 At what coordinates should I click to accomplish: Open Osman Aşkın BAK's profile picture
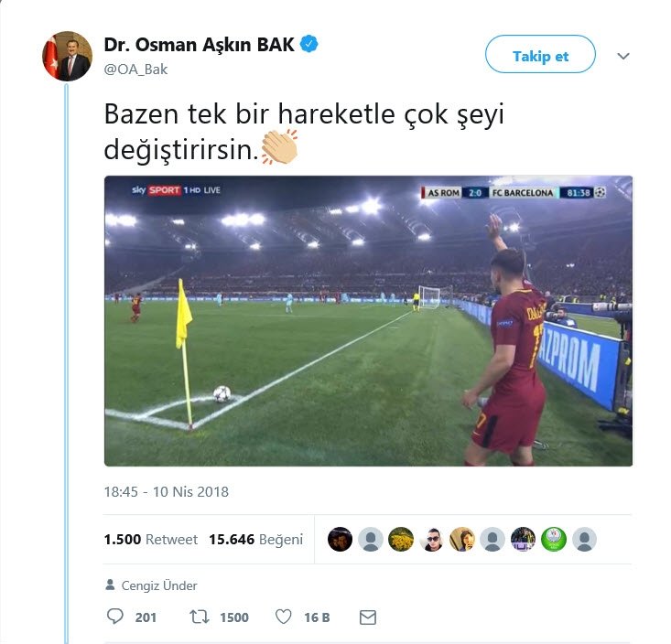click(67, 56)
